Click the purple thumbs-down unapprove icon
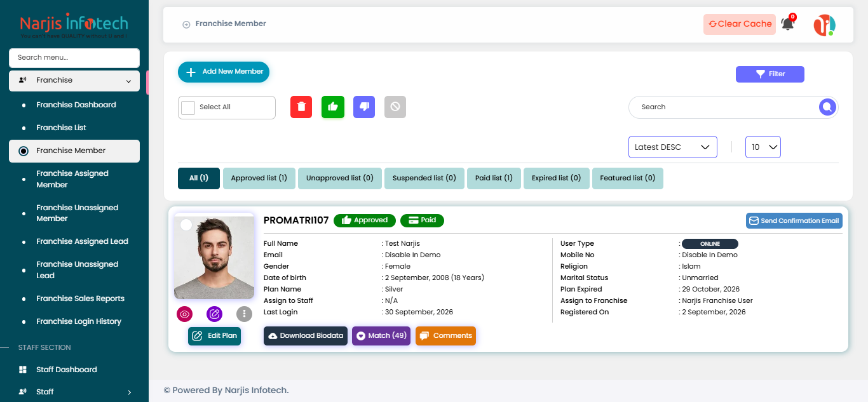868x402 pixels. (364, 107)
